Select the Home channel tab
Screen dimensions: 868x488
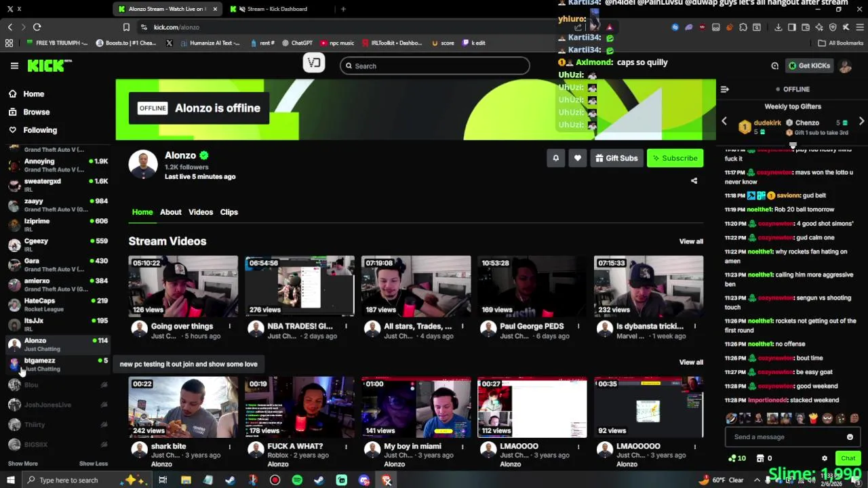pos(142,212)
